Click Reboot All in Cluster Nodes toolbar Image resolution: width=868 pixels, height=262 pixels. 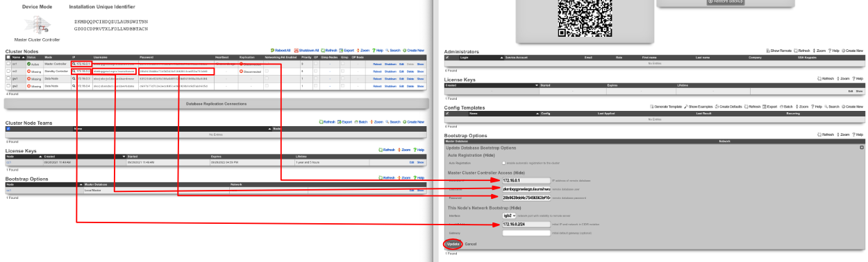281,51
